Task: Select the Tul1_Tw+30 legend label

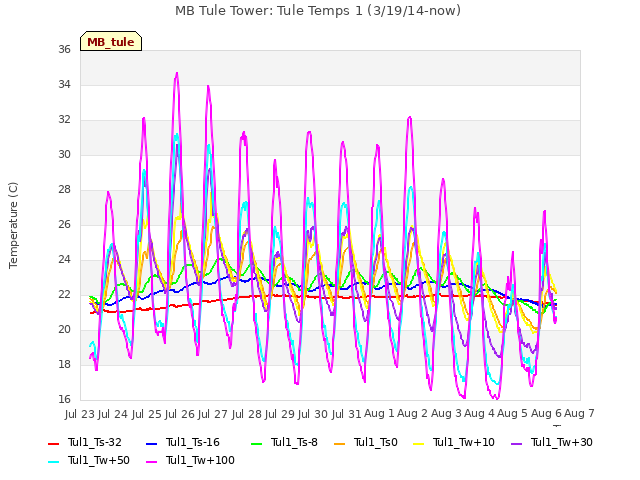Action: [x=562, y=442]
